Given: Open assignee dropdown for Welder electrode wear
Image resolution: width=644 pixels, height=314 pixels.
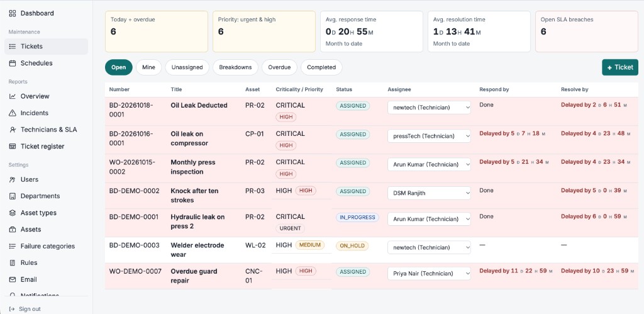Looking at the screenshot, I should [x=429, y=247].
